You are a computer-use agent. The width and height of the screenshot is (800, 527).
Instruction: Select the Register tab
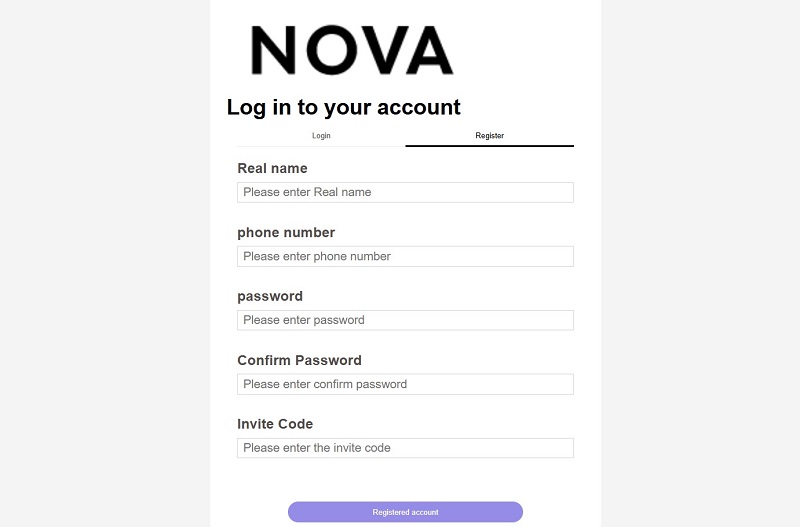[489, 135]
